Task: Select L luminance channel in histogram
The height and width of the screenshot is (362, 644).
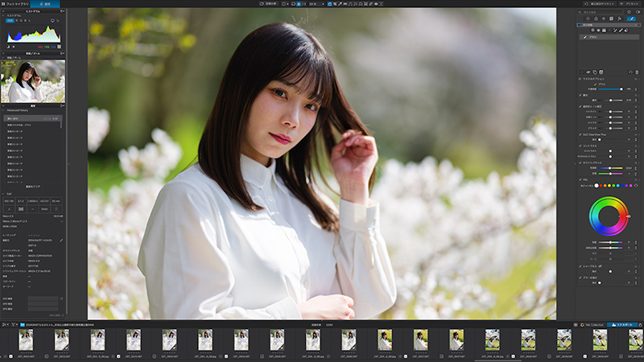Action: click(x=30, y=21)
